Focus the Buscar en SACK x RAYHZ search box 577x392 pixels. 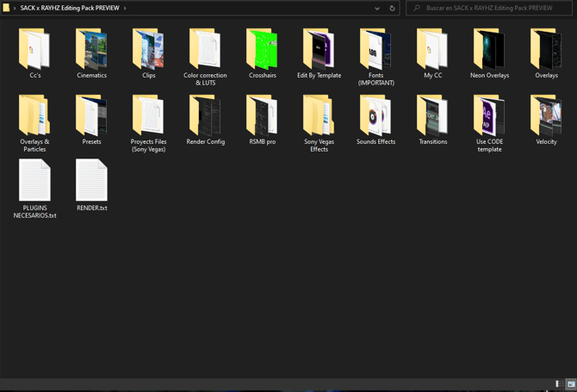pyautogui.click(x=488, y=8)
